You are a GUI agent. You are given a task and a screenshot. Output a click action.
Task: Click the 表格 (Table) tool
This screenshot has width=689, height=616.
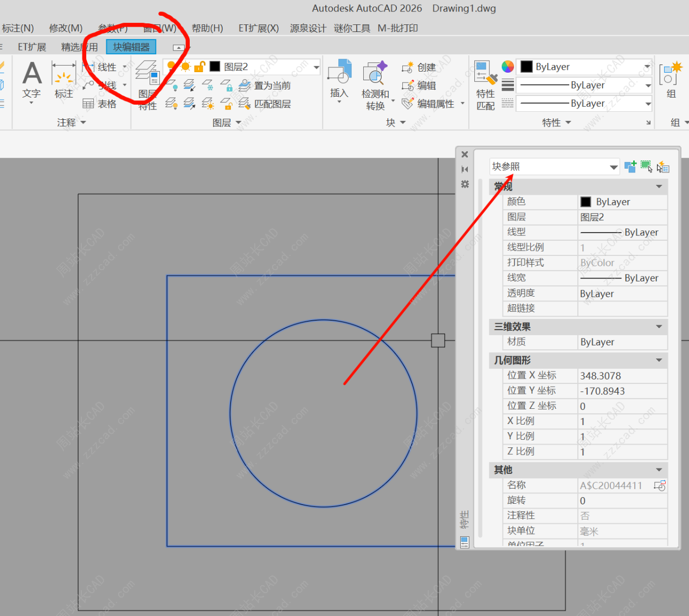(100, 104)
